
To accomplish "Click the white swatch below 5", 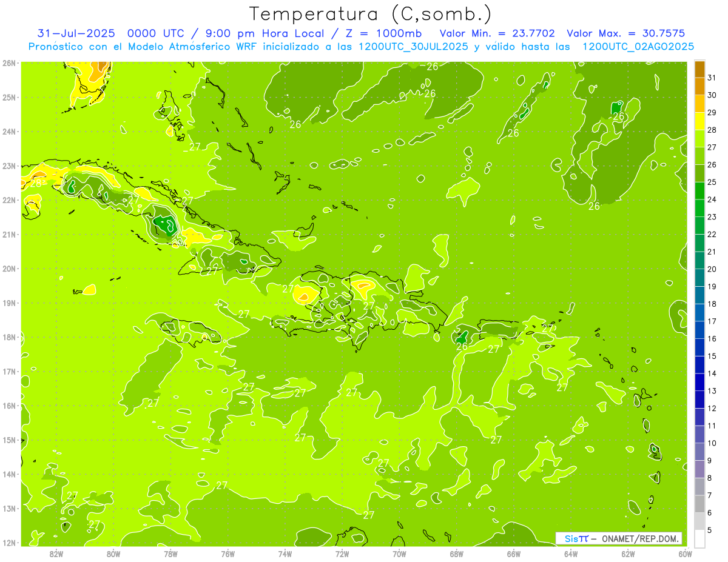I will tap(699, 539).
